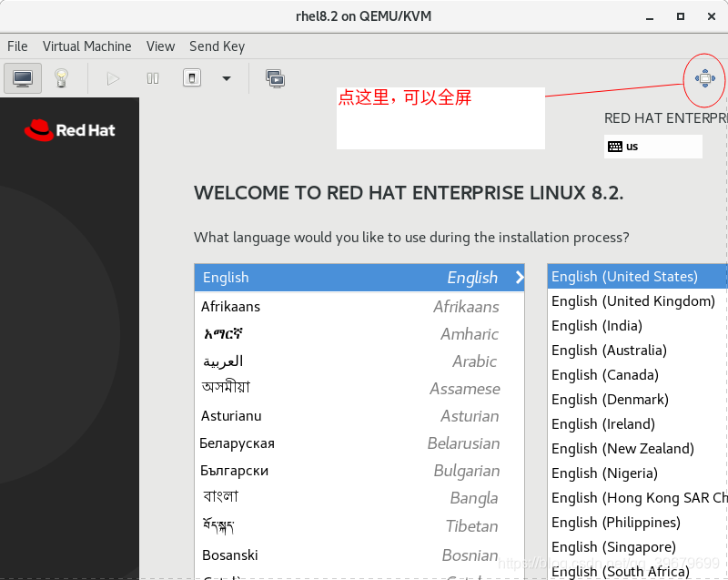Choose English (Philippines) locale
728x580 pixels.
tap(638, 523)
